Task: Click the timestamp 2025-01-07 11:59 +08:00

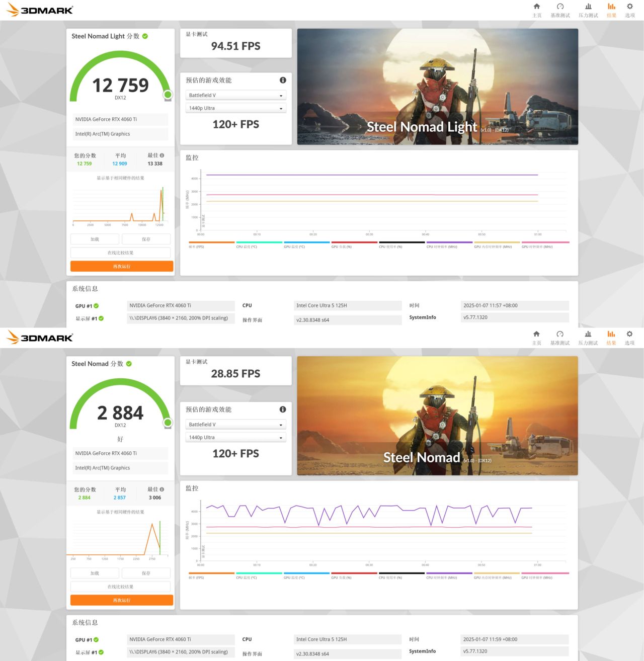Action: (x=491, y=640)
